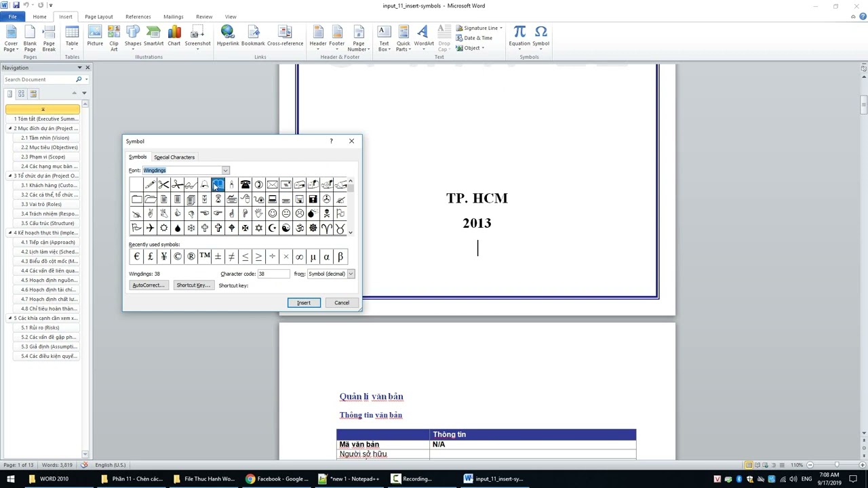Select the pencil symbol in the symbol grid
The height and width of the screenshot is (488, 868).
pyautogui.click(x=150, y=185)
